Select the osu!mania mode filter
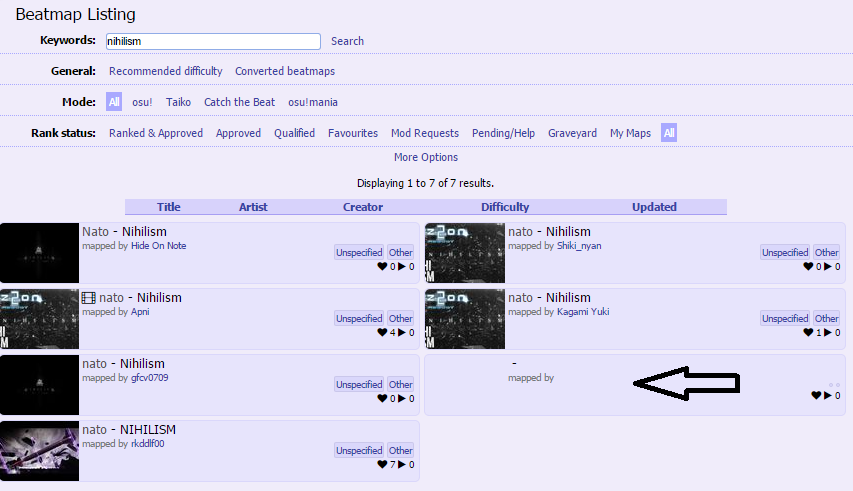 (313, 102)
